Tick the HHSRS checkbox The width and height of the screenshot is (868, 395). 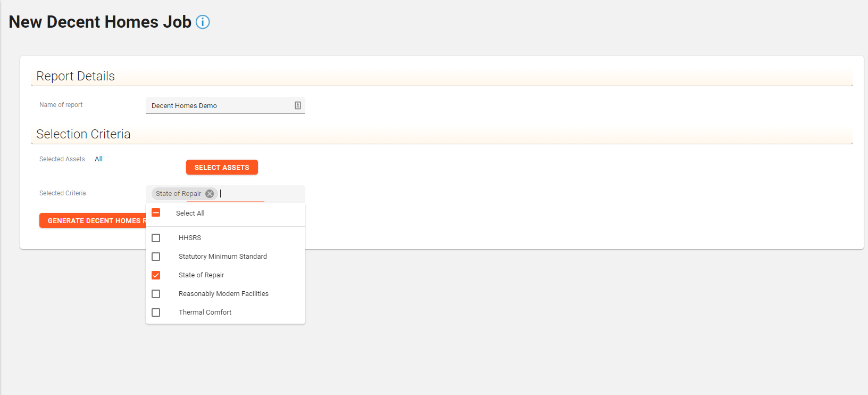(x=156, y=238)
